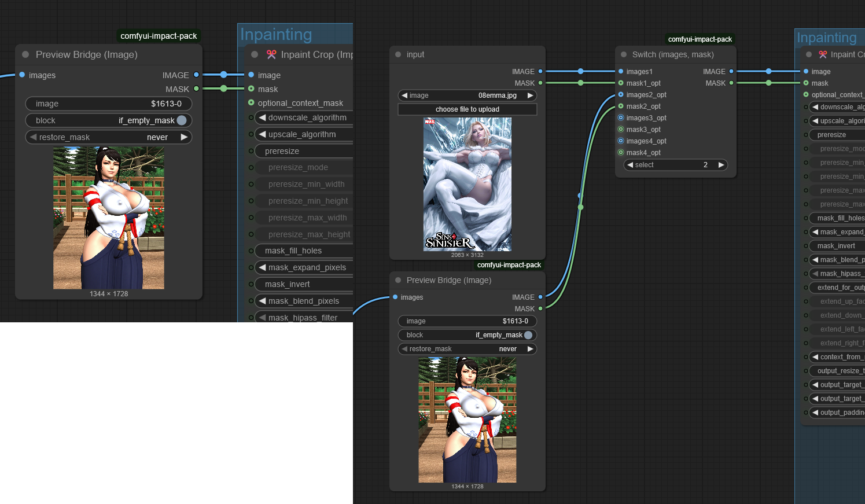Click the image $1613-0 field in left Preview Bridge
The height and width of the screenshot is (504, 865).
click(x=109, y=104)
